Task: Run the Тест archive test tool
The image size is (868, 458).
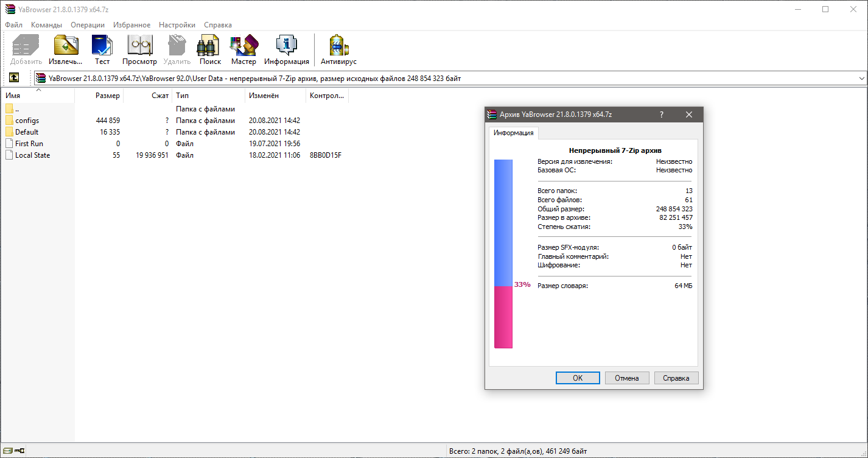Action: (102, 50)
